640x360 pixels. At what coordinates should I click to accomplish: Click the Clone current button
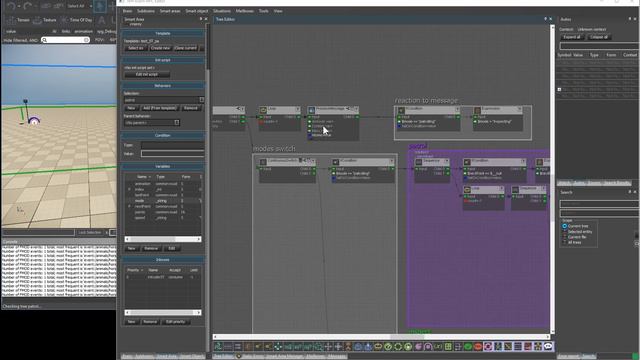pyautogui.click(x=186, y=48)
